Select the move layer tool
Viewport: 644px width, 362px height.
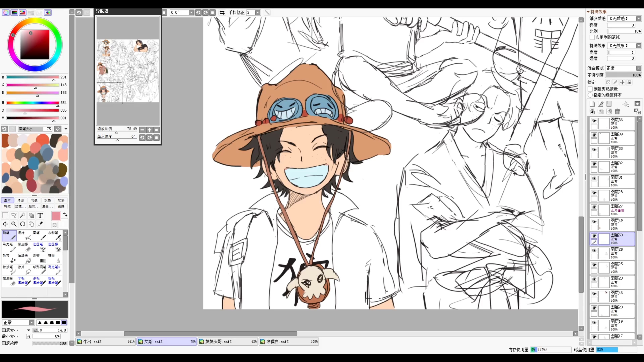click(5, 224)
